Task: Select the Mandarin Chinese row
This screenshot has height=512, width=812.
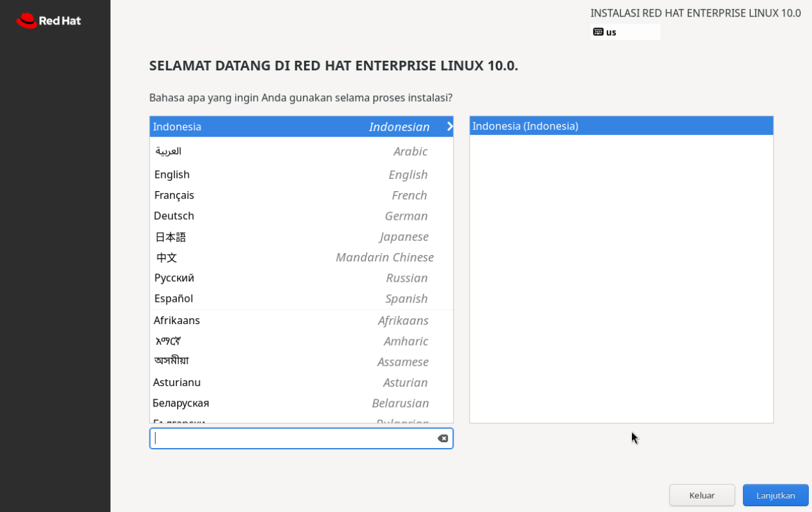Action: pos(302,257)
